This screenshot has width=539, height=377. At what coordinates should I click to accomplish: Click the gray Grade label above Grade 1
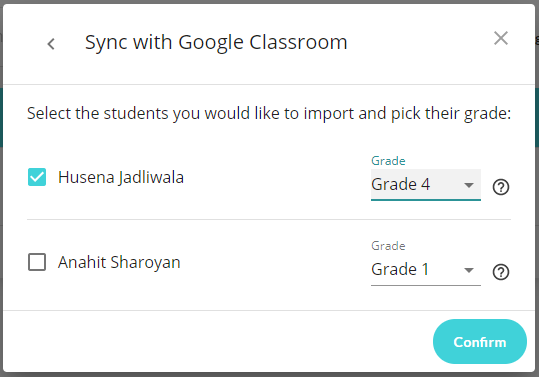(x=388, y=246)
